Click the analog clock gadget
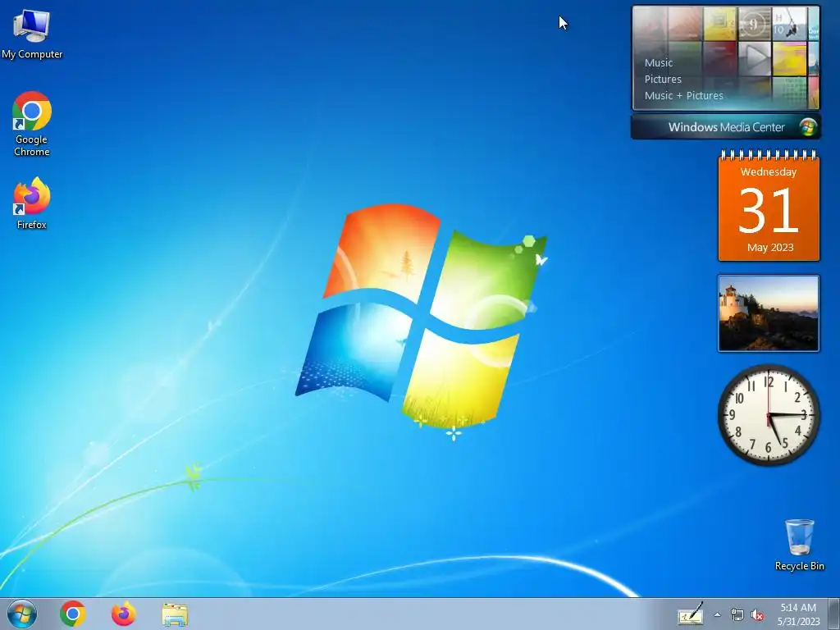This screenshot has height=630, width=840. pos(769,415)
